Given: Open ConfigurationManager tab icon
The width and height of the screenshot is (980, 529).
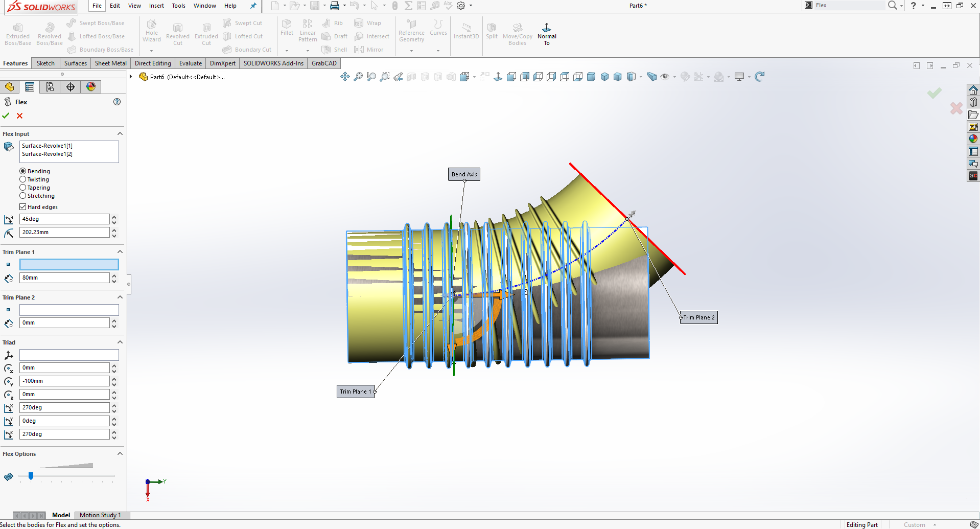Looking at the screenshot, I should [x=50, y=87].
